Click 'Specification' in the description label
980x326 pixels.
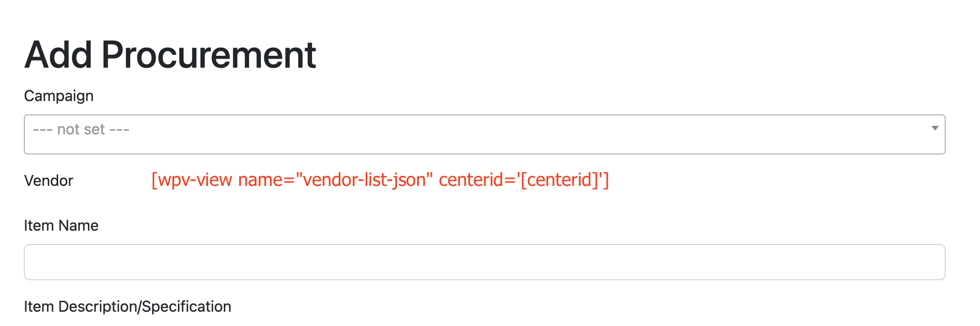pos(187,306)
